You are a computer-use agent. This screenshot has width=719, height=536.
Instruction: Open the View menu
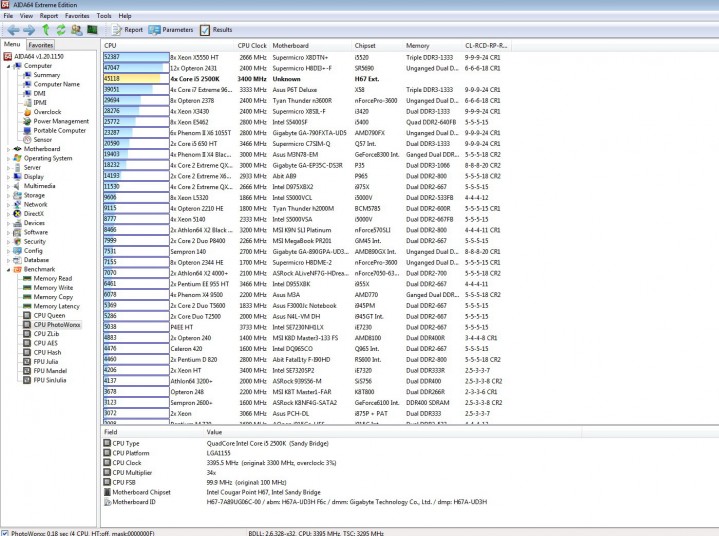tap(26, 16)
